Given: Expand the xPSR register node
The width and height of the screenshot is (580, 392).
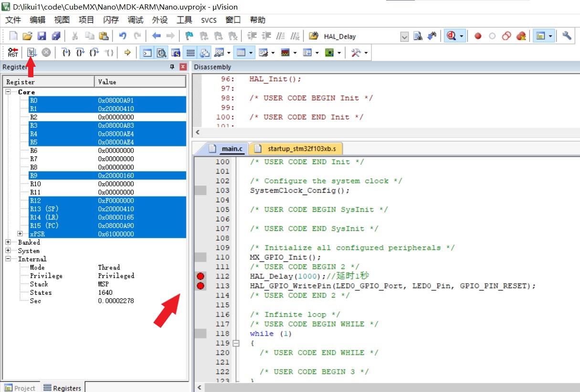Looking at the screenshot, I should pyautogui.click(x=20, y=234).
